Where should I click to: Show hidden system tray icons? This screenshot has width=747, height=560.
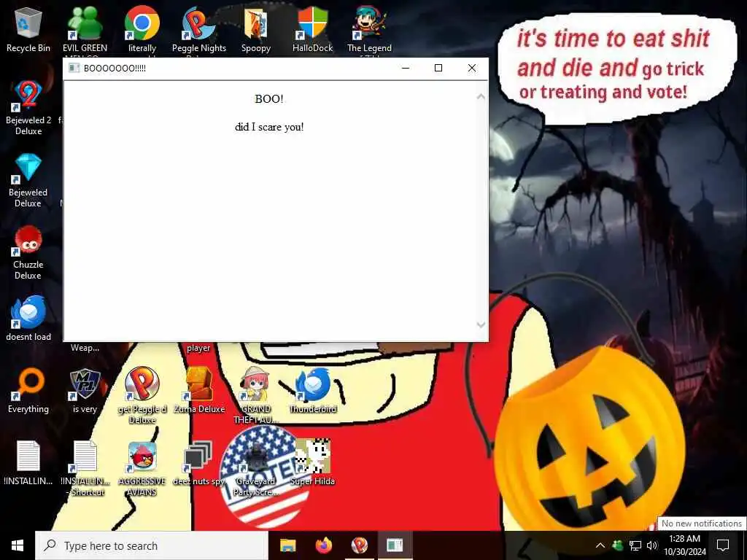(x=600, y=545)
